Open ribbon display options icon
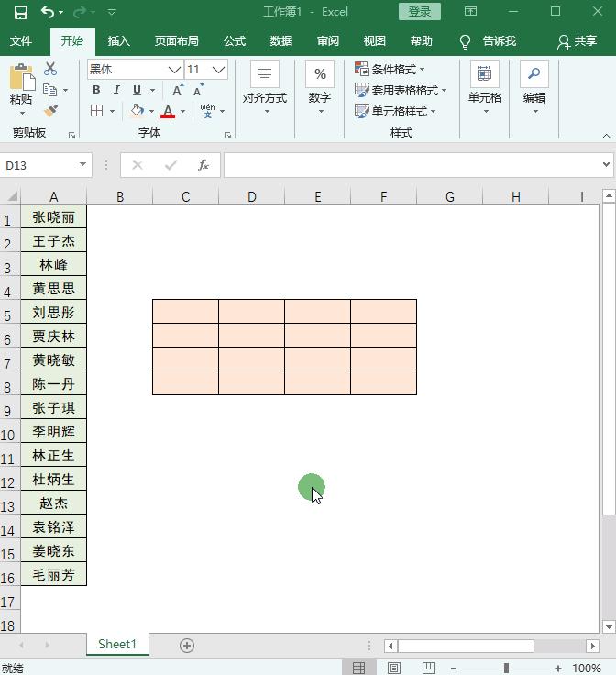The width and height of the screenshot is (616, 675). [x=470, y=12]
